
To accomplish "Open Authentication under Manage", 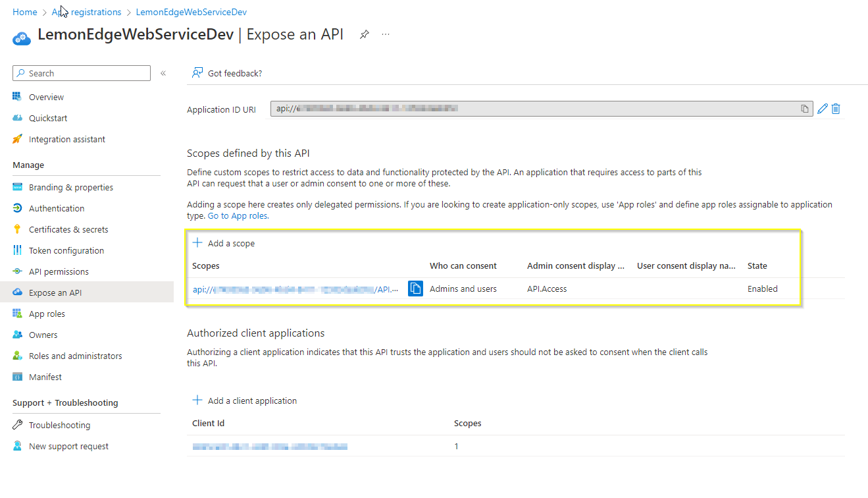I will coord(55,207).
